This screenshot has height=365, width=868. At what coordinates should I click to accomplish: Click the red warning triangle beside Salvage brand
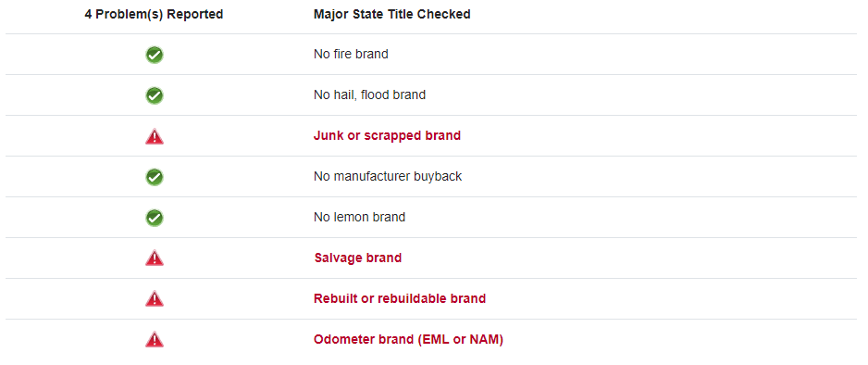tap(154, 258)
